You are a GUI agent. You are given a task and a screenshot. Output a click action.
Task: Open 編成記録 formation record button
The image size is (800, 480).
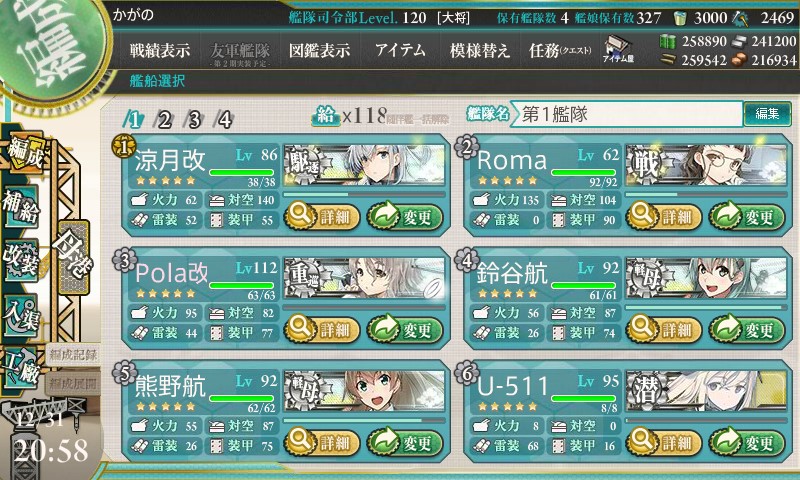[x=72, y=355]
